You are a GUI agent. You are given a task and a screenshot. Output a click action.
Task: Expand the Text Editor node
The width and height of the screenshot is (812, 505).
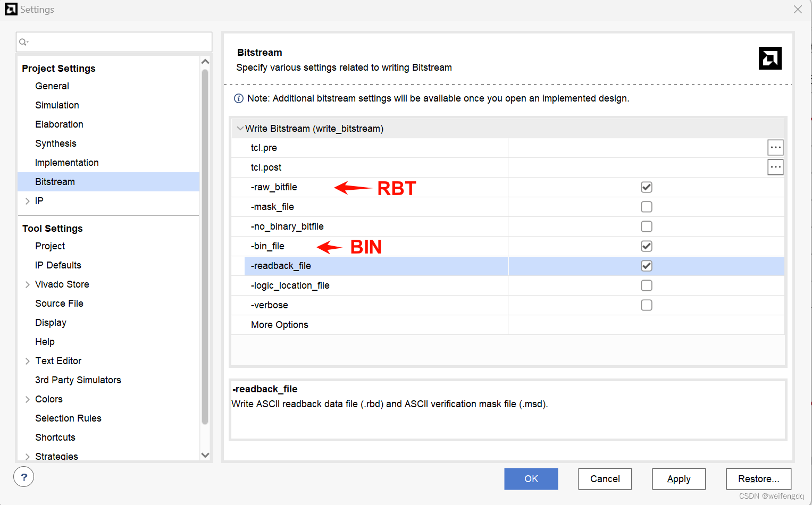[28, 361]
